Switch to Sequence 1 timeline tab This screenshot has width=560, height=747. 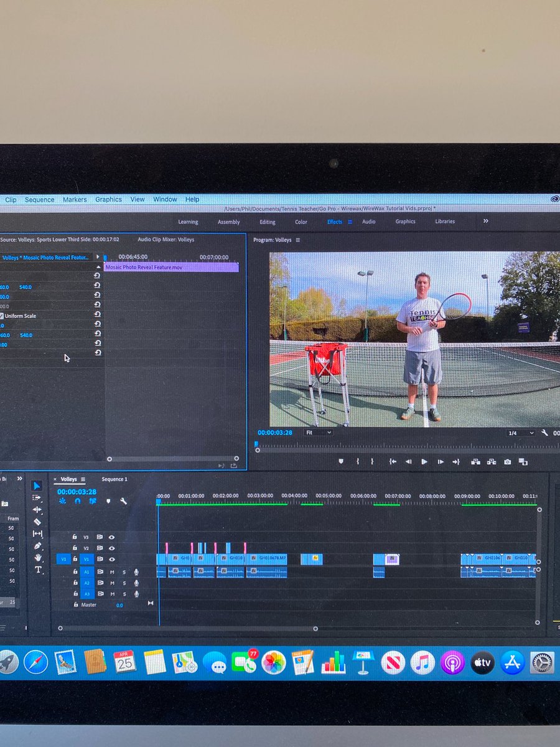(x=114, y=479)
